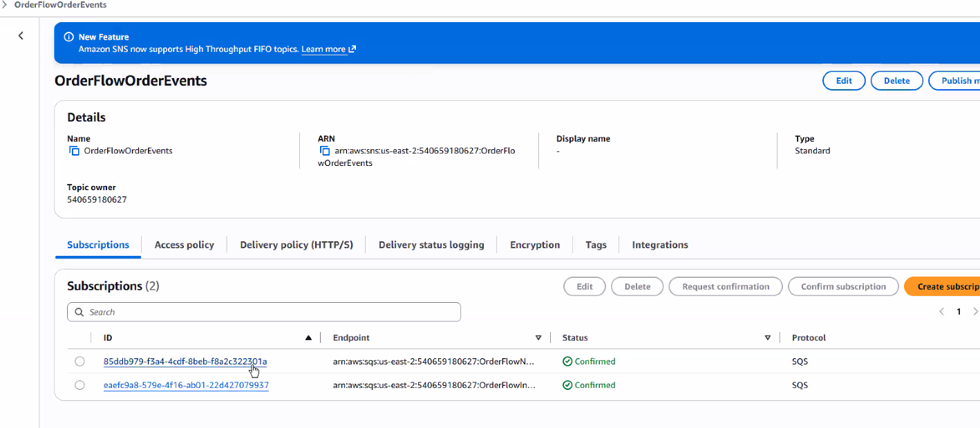Image resolution: width=980 pixels, height=428 pixels.
Task: Click Confirmed status of subscription eaefc9a8
Action: click(589, 385)
